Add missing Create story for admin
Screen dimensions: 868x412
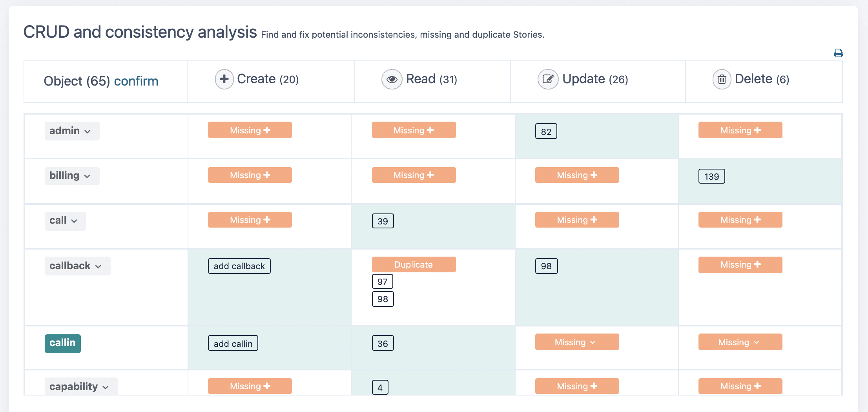click(x=250, y=130)
